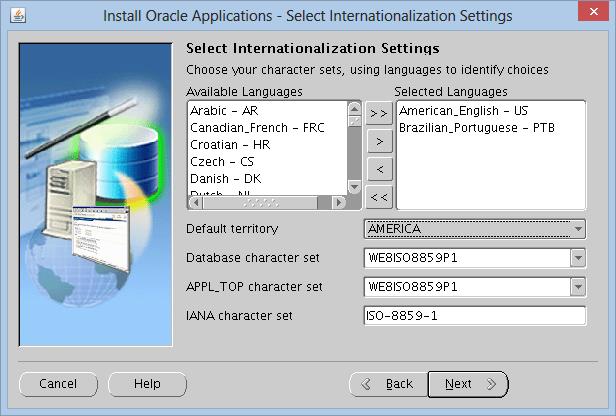
Task: Click the right arrow of horizontal scrollbar
Action: pos(339,203)
